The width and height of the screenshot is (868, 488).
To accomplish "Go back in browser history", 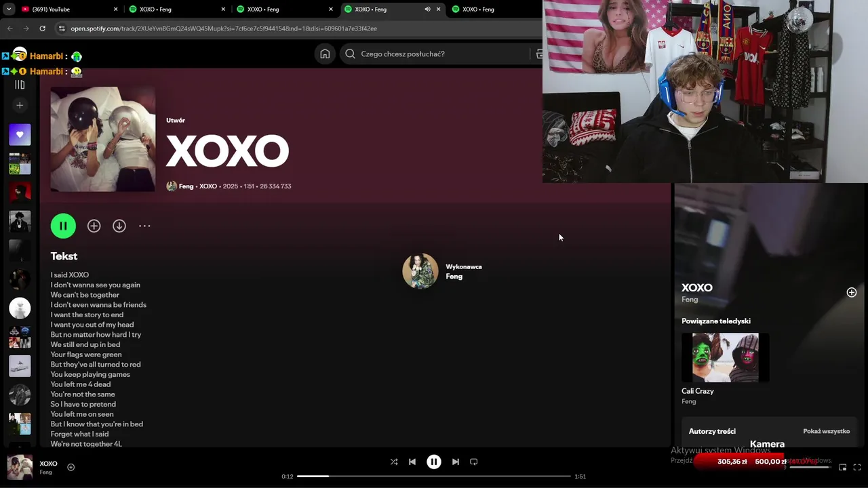I will point(9,28).
